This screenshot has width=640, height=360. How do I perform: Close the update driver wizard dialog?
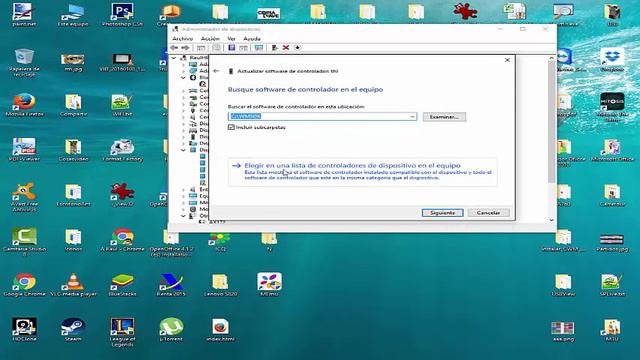(507, 60)
